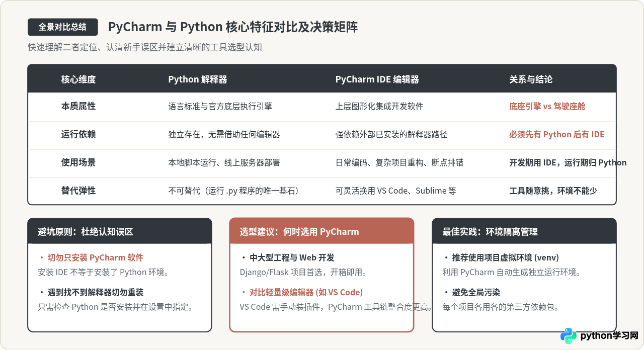This screenshot has height=350, width=644.
Task: Click cell 强依赖外部已安装的解释器路径
Action: pos(391,135)
